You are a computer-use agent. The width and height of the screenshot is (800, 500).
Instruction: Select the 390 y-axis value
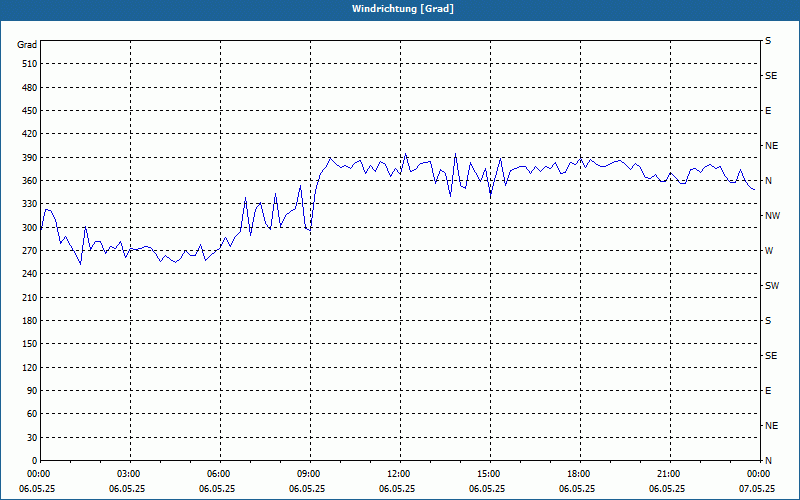(30, 158)
